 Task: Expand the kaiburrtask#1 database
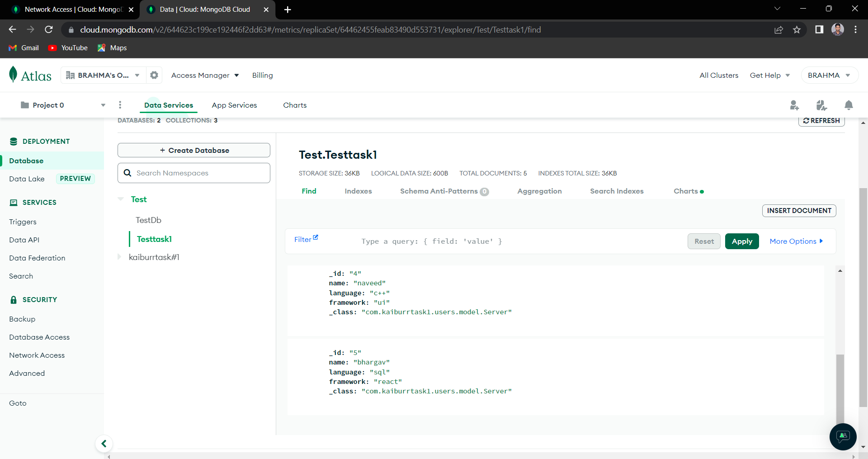[x=119, y=257]
